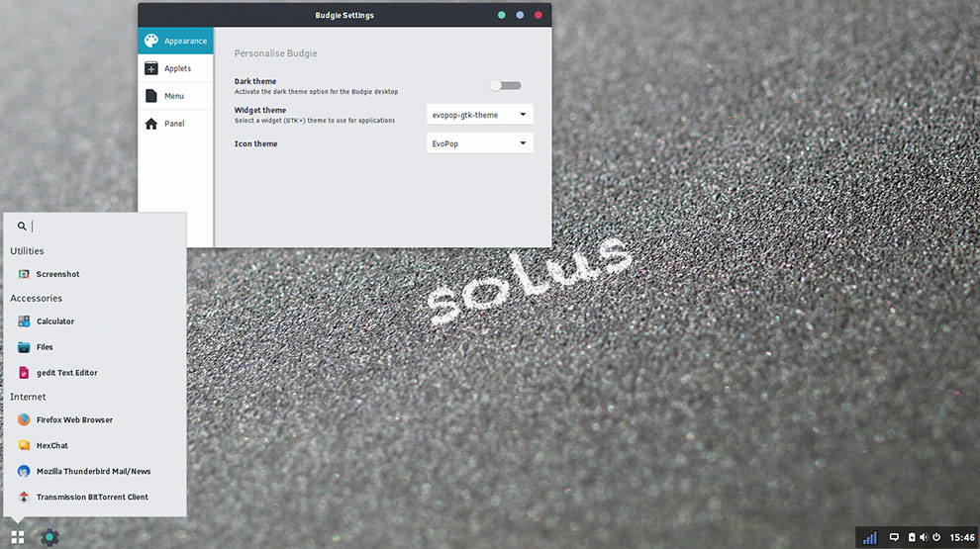
Task: Click the search field in the app menu
Action: click(x=95, y=227)
